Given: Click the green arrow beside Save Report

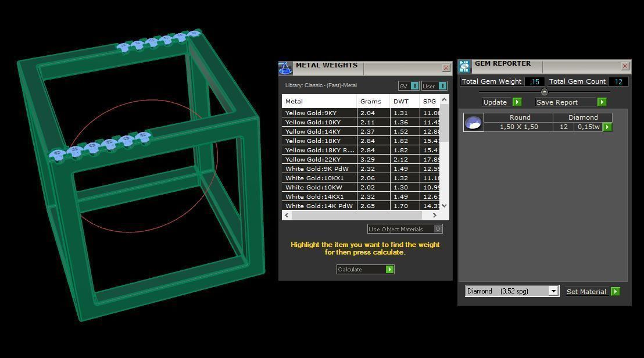Looking at the screenshot, I should [602, 102].
